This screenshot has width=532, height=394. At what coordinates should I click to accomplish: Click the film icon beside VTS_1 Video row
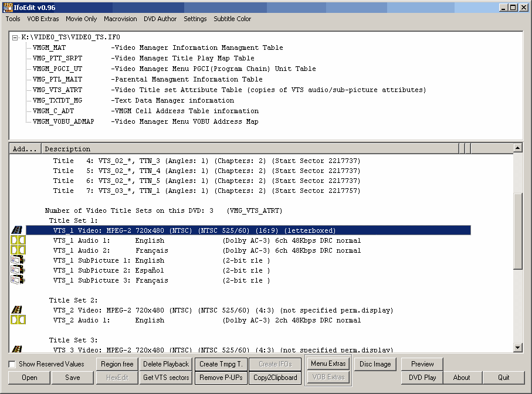point(17,230)
